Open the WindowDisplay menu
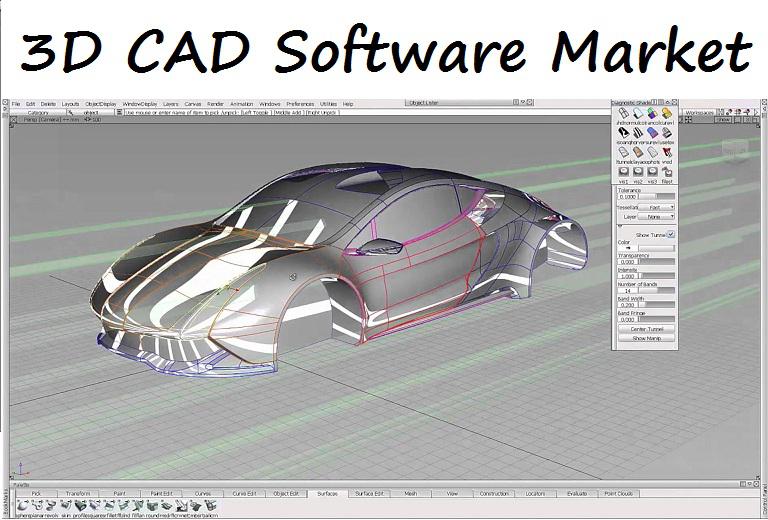The height and width of the screenshot is (520, 768). click(x=140, y=104)
